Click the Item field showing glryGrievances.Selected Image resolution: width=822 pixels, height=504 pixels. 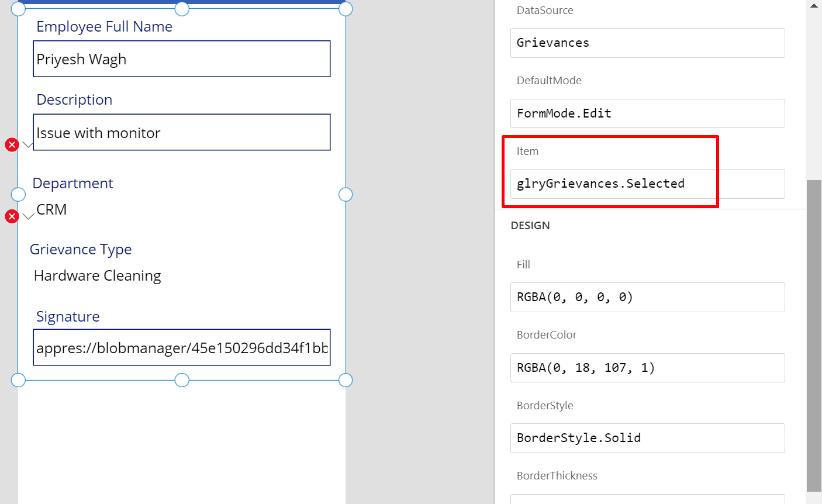coord(647,184)
